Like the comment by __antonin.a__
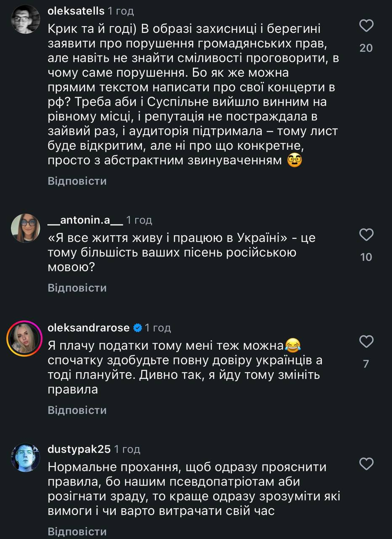Image resolution: width=392 pixels, height=539 pixels. tap(367, 235)
